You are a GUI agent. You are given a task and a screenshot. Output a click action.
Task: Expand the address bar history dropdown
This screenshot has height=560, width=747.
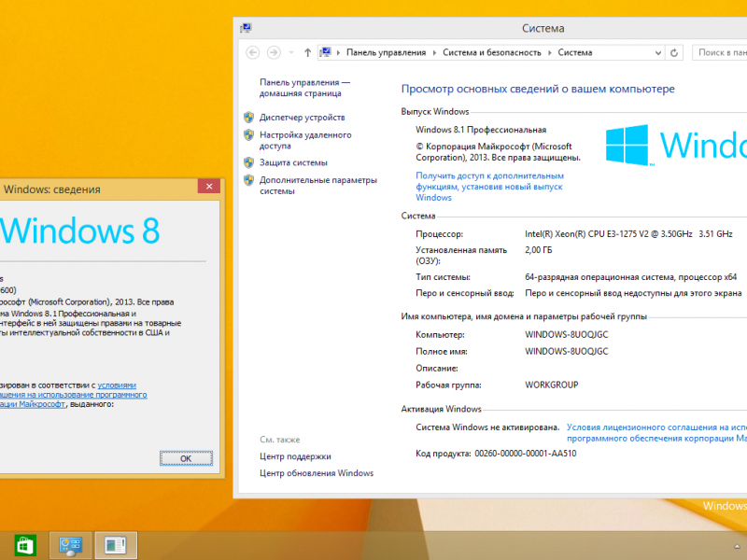click(x=658, y=52)
